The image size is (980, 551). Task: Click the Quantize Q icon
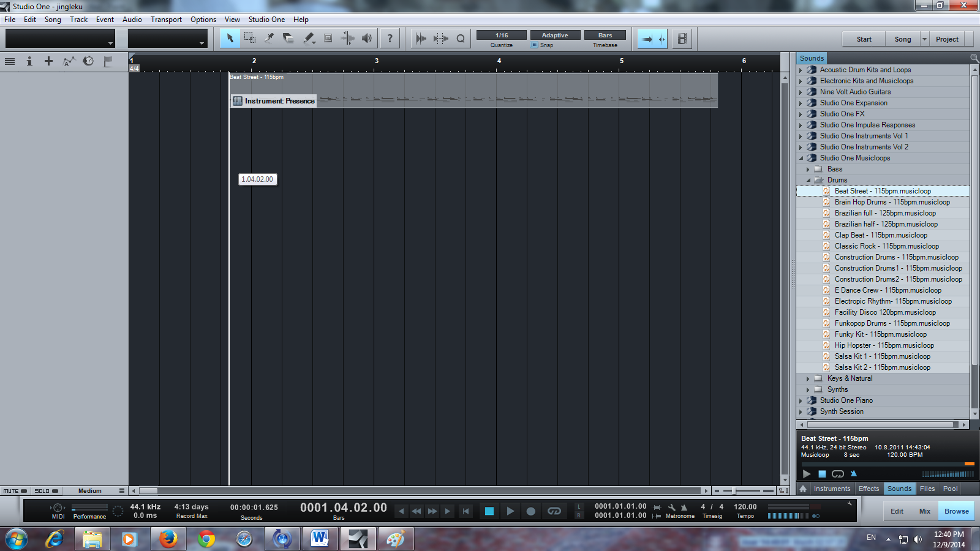[461, 39]
